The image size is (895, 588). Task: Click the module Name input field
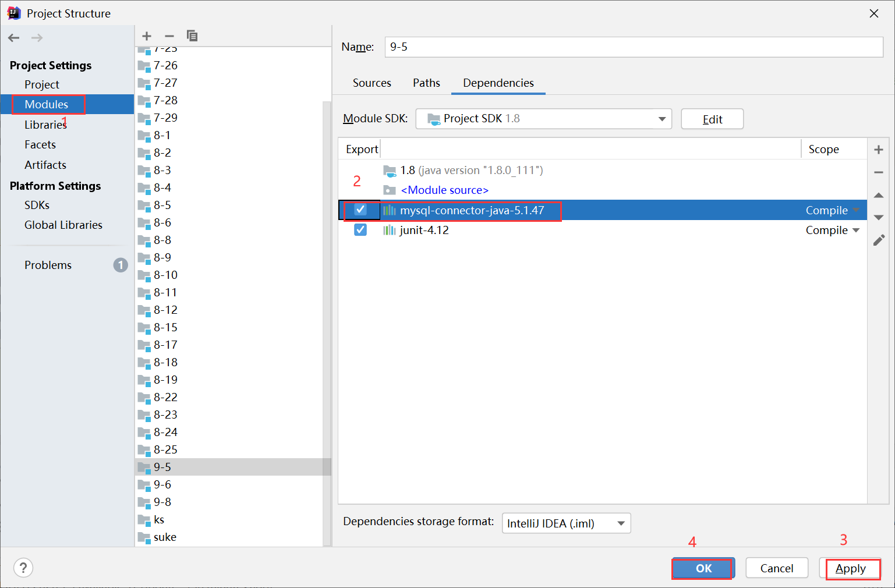(x=634, y=47)
